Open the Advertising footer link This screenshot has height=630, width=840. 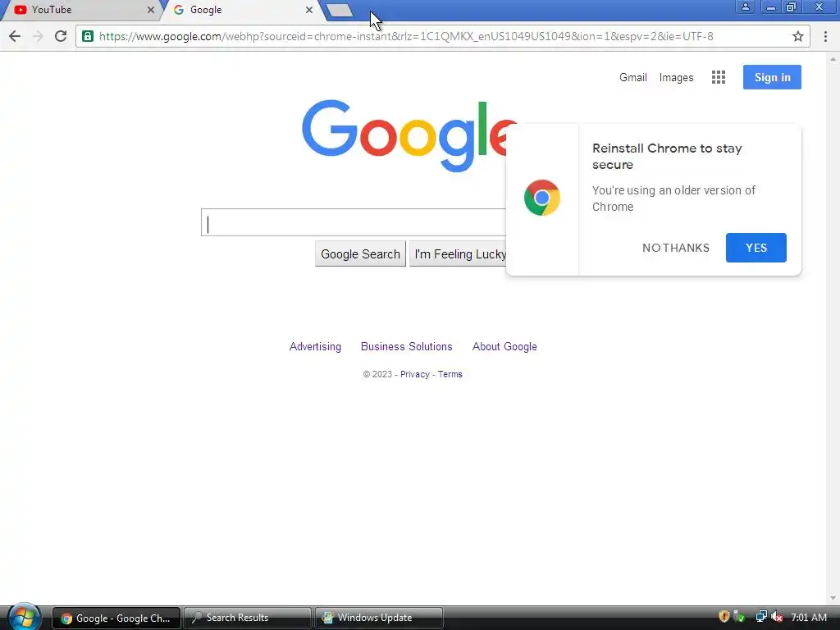click(315, 347)
